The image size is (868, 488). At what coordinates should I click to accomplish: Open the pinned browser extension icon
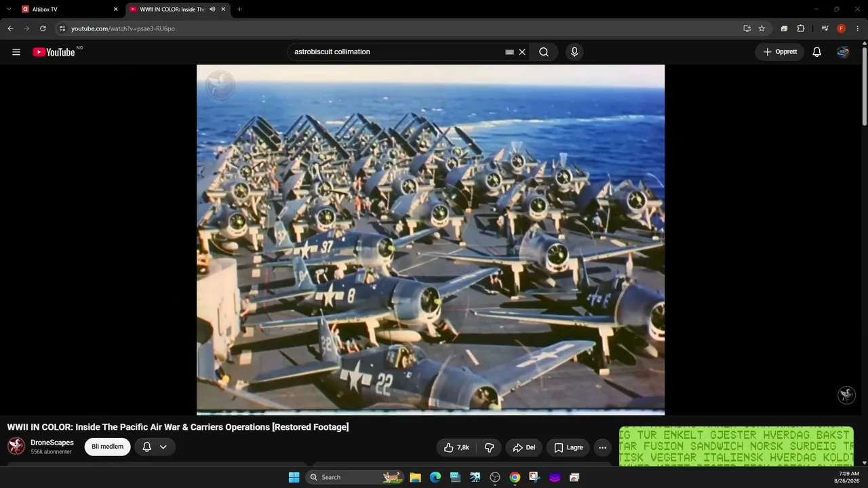(x=784, y=28)
